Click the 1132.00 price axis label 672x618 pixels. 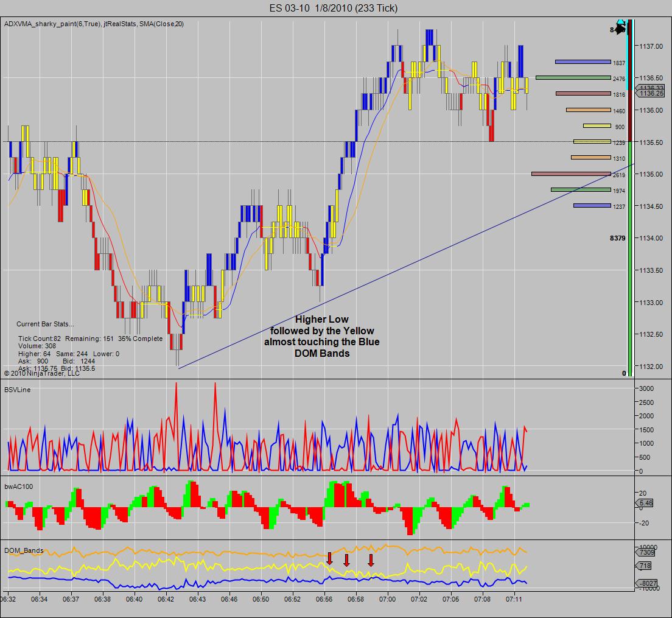pyautogui.click(x=651, y=367)
